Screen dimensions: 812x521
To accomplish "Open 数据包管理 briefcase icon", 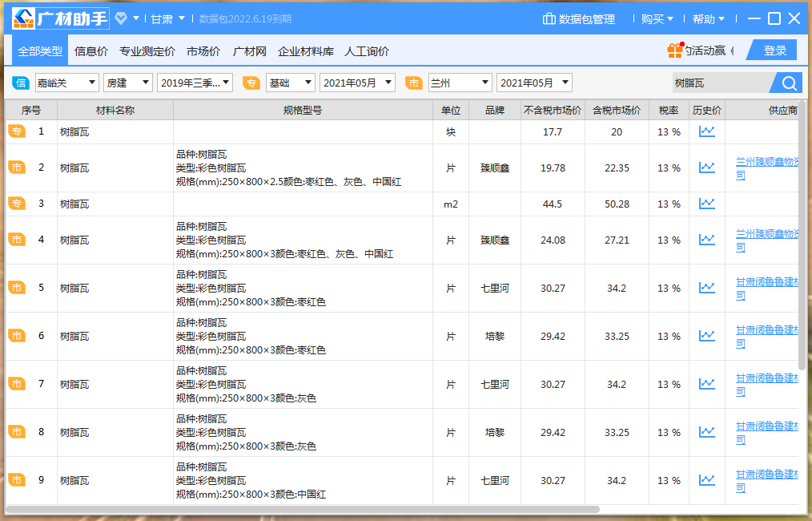I will [x=549, y=19].
